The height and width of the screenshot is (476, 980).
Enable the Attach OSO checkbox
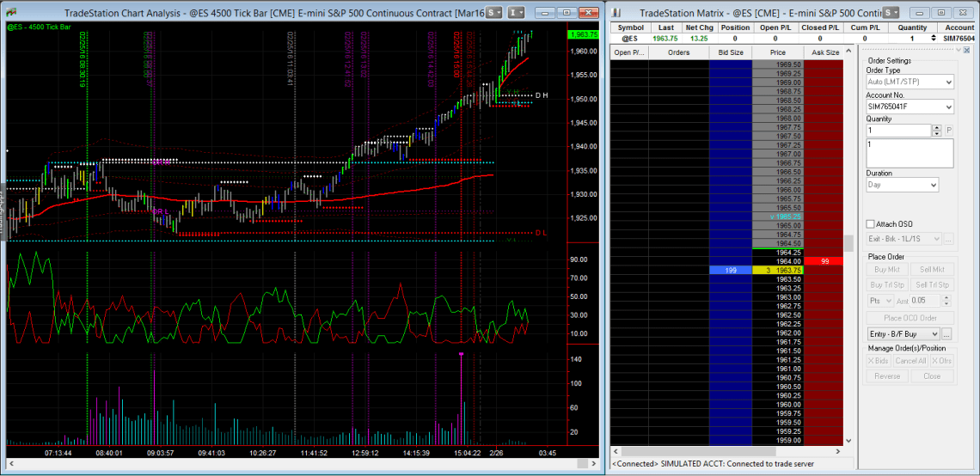click(x=870, y=224)
